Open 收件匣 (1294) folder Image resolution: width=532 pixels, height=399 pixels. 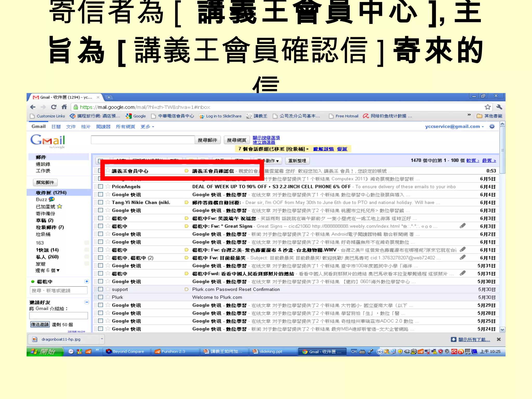click(51, 192)
